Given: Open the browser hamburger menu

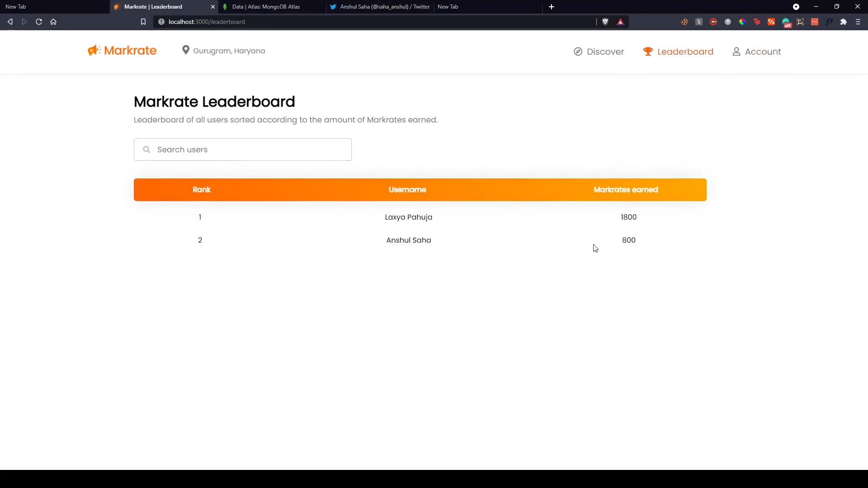Looking at the screenshot, I should click(858, 22).
